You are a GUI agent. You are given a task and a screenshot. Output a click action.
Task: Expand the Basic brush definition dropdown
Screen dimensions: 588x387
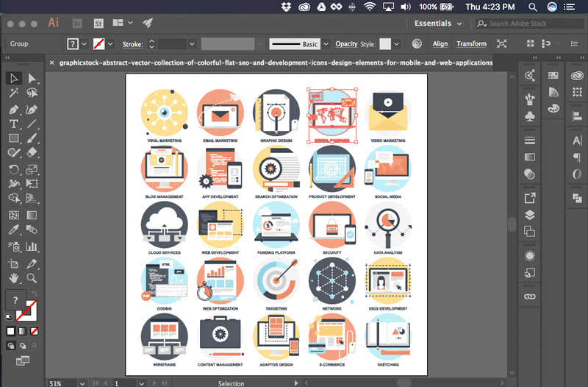click(326, 44)
